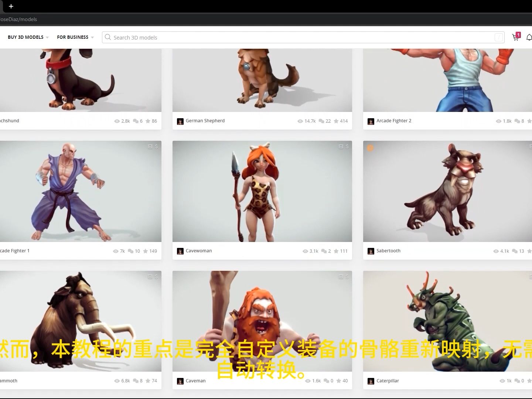Expand the Buy 3D Models menu
Image resolution: width=532 pixels, height=399 pixels.
click(x=28, y=37)
